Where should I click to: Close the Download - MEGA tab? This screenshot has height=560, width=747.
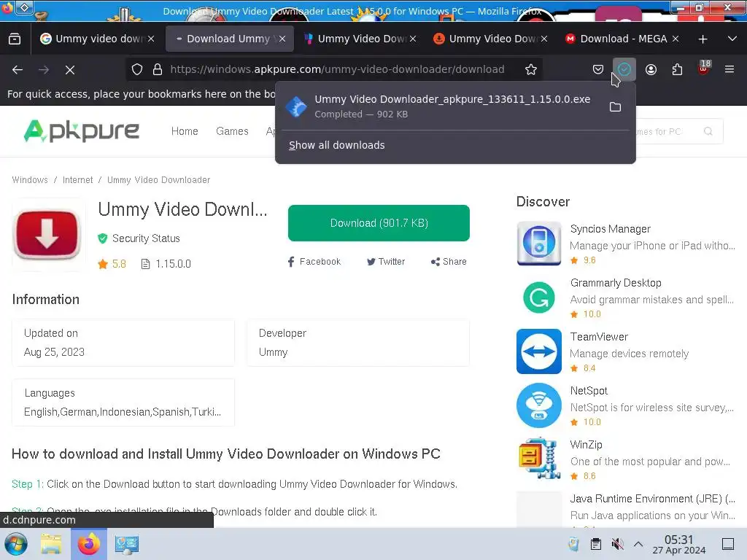tap(676, 39)
